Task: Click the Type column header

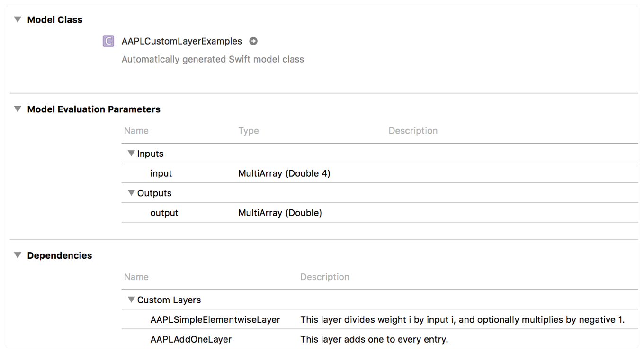Action: pos(249,131)
